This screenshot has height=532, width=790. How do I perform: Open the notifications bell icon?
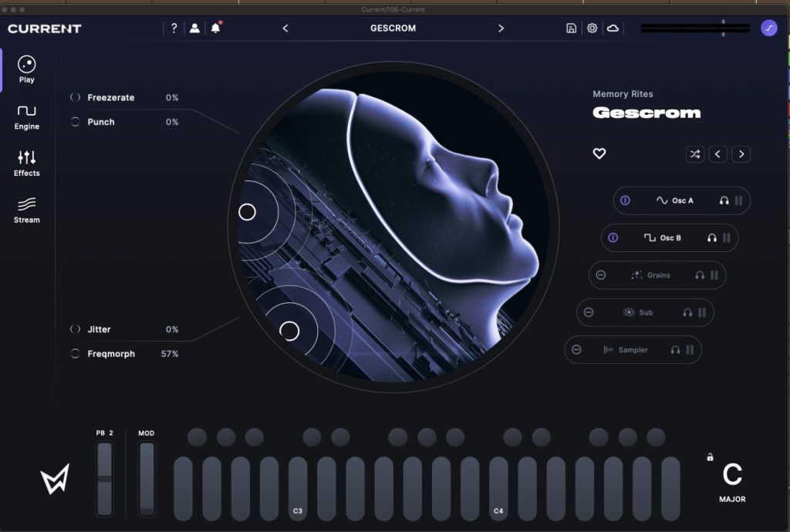[216, 28]
